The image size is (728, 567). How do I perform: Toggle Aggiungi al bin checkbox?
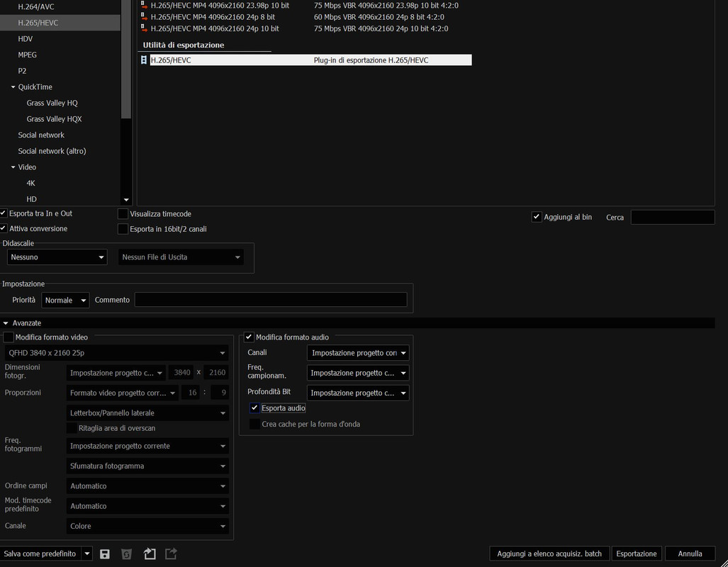[x=536, y=217]
